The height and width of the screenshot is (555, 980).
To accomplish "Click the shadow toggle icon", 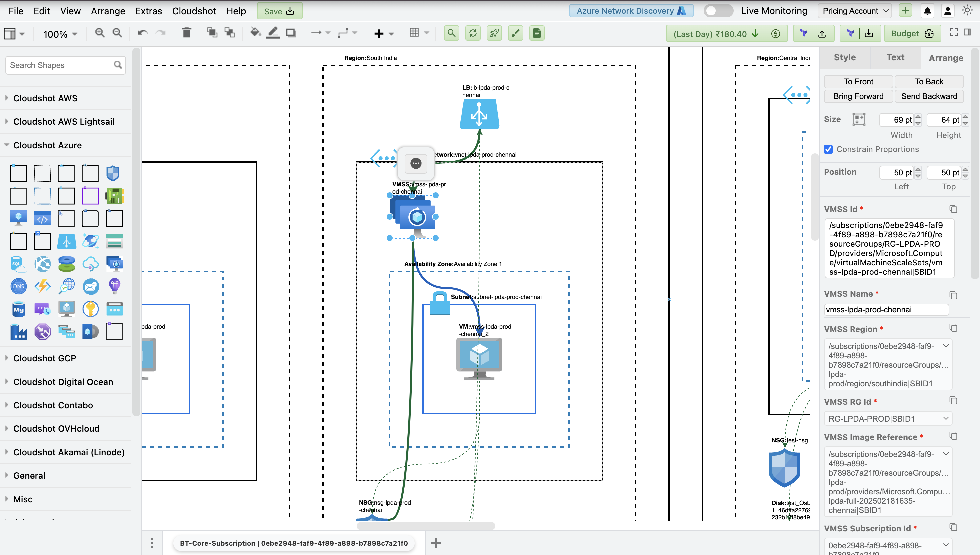I will tap(291, 33).
